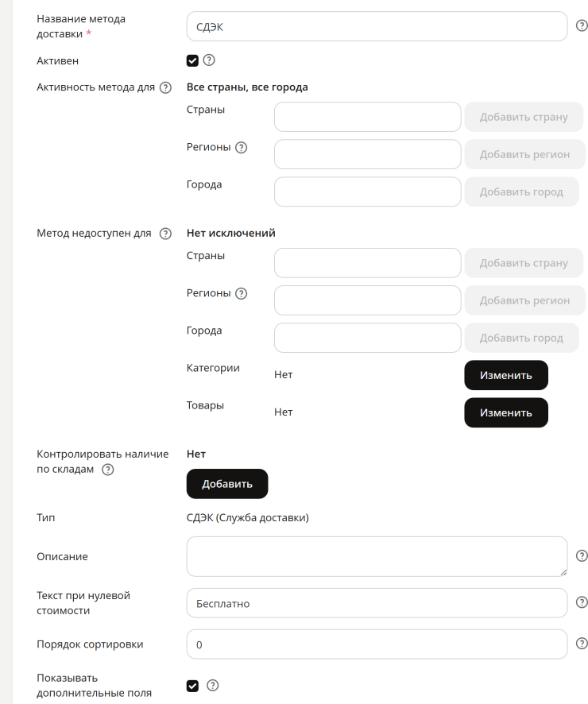The width and height of the screenshot is (588, 704).
Task: Focus the Название метода доставки field
Action: click(x=377, y=26)
